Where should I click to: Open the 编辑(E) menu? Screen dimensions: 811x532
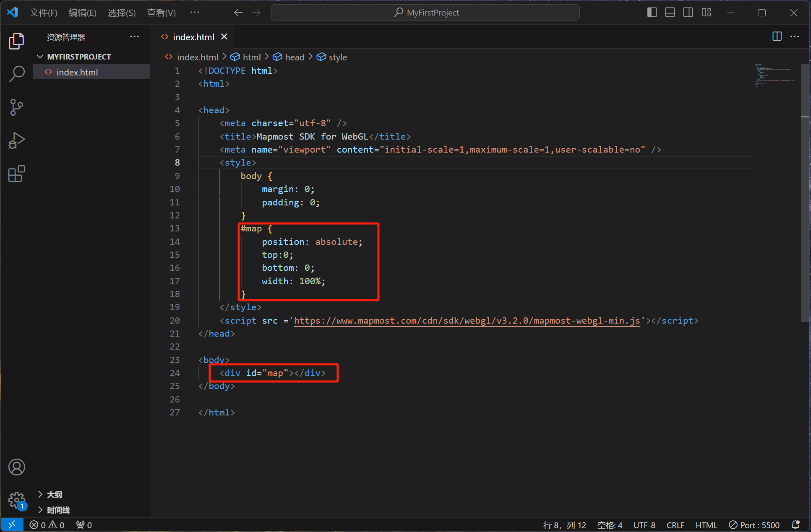(82, 13)
